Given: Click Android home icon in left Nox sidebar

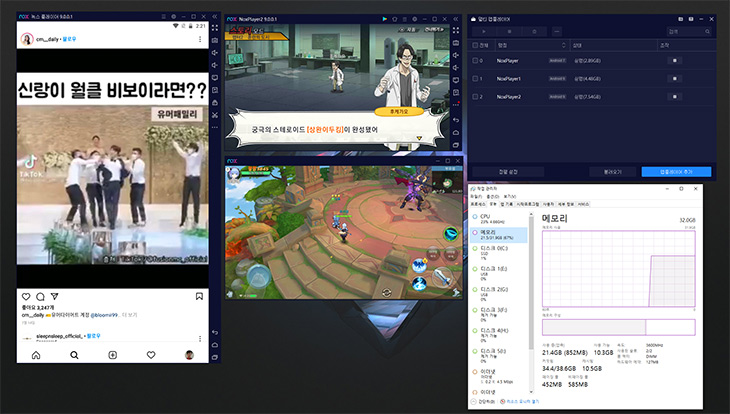Looking at the screenshot, I should pos(215,345).
